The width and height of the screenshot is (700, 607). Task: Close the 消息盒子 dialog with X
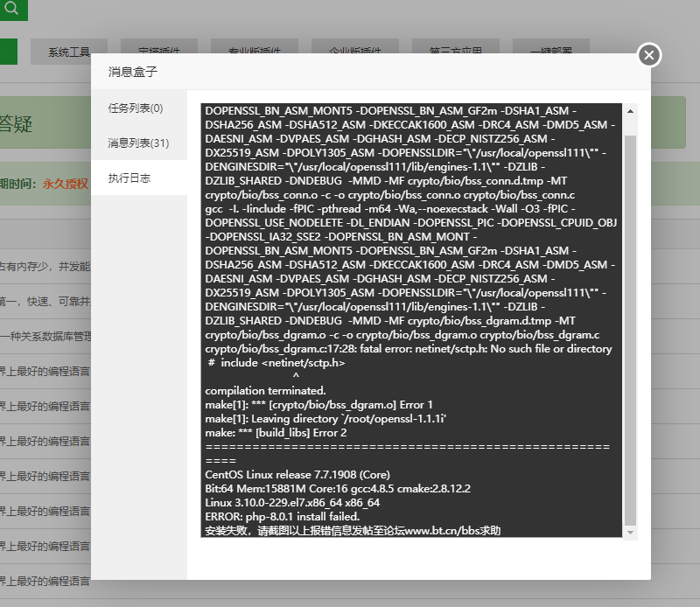click(649, 55)
